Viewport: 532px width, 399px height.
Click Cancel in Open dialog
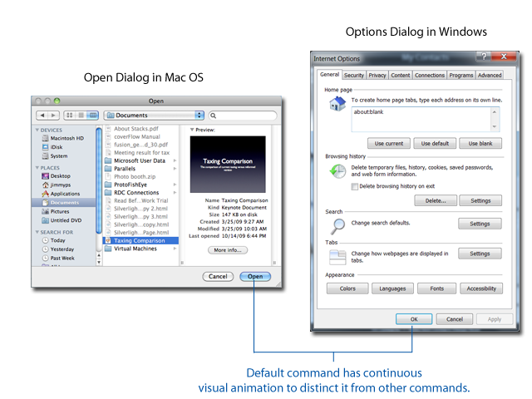(x=218, y=277)
